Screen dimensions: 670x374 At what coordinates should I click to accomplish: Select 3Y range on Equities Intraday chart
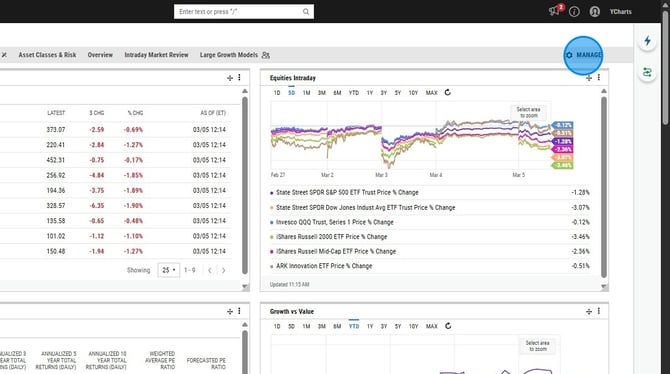tap(384, 93)
